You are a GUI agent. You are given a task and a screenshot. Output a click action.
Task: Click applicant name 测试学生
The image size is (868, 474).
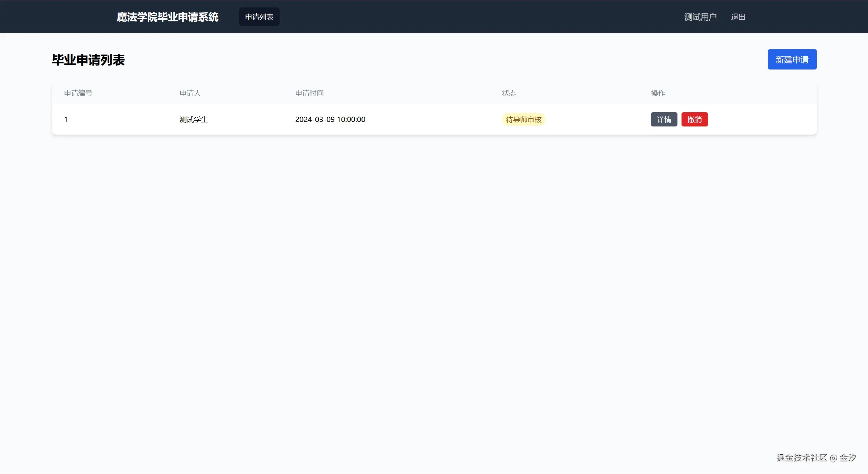pos(193,119)
